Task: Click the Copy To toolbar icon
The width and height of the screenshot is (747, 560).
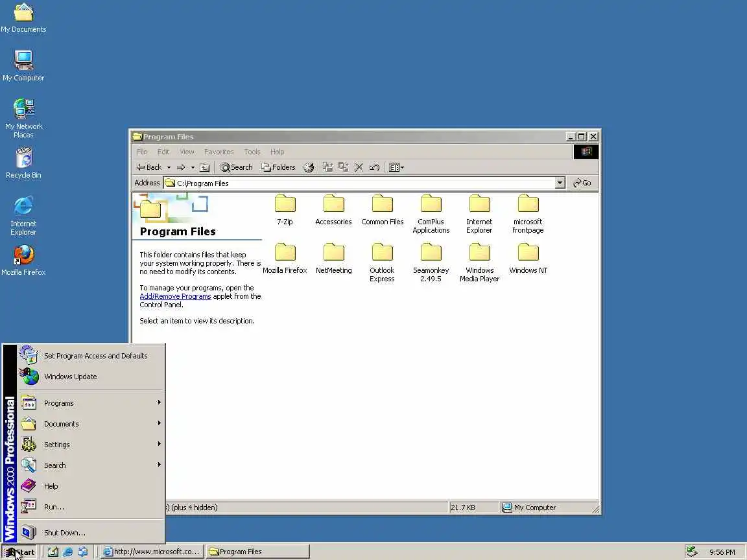Action: (344, 168)
